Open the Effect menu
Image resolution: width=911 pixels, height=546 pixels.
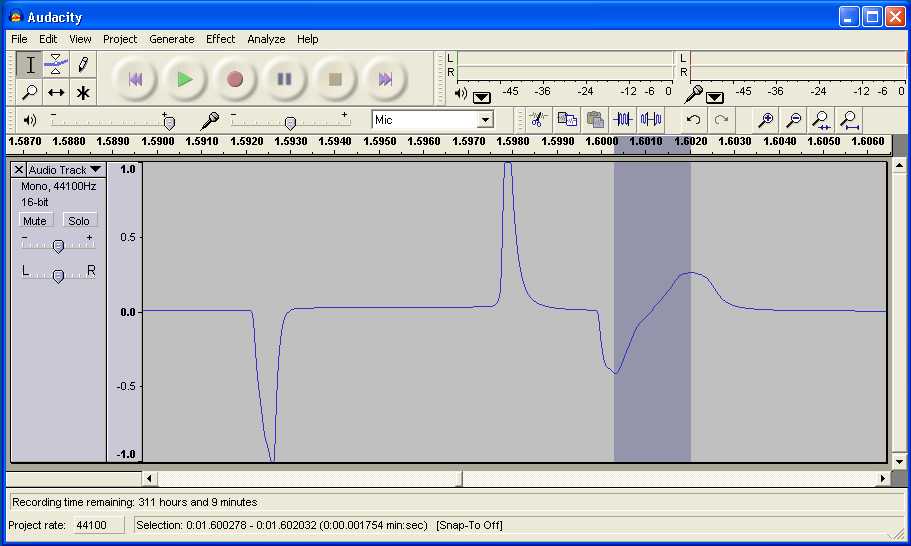click(x=220, y=39)
